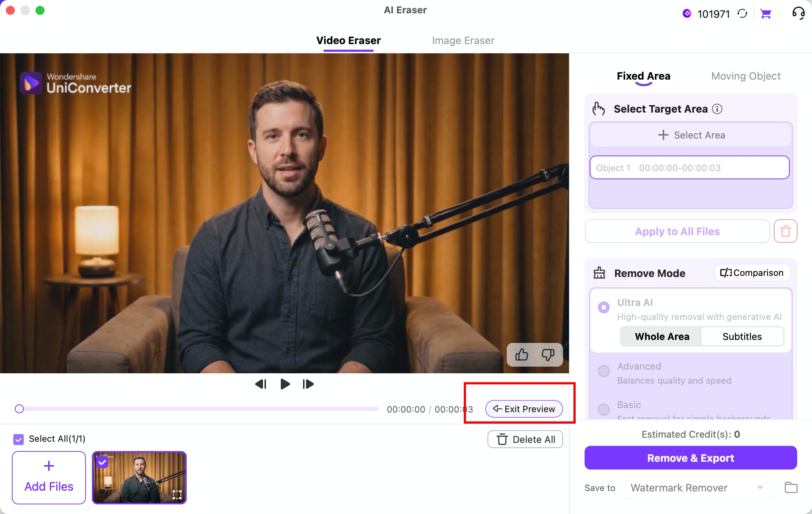Toggle the Select All checkbox
Image resolution: width=812 pixels, height=514 pixels.
pyautogui.click(x=19, y=439)
